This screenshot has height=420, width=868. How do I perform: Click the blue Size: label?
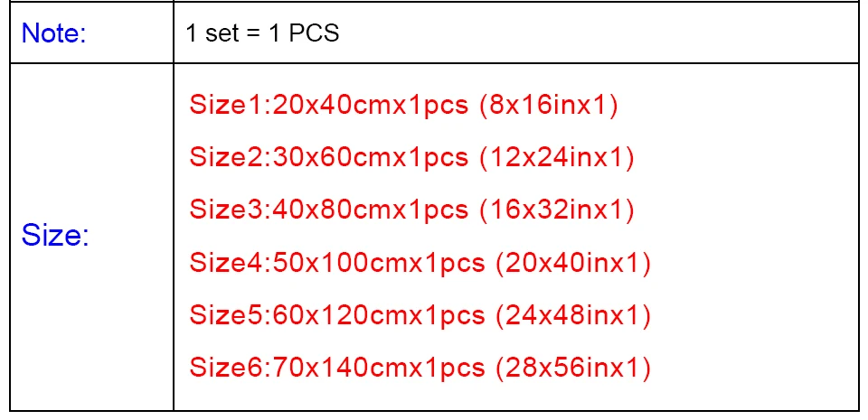coord(55,236)
